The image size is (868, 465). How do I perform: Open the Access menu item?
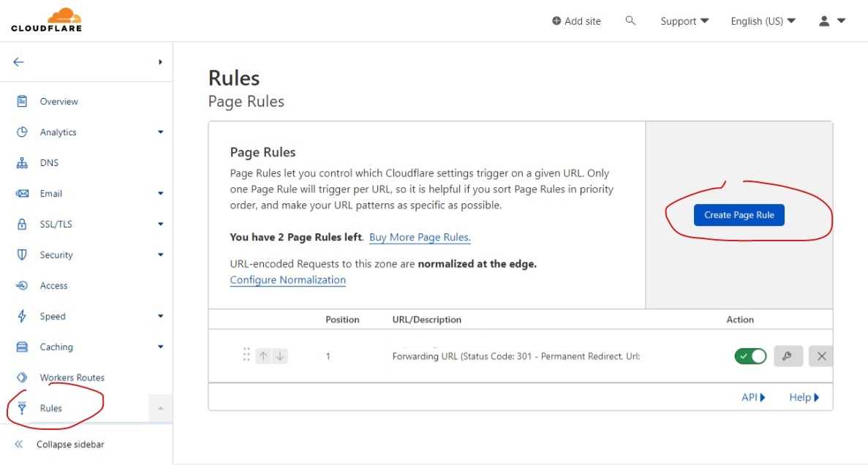click(x=53, y=286)
